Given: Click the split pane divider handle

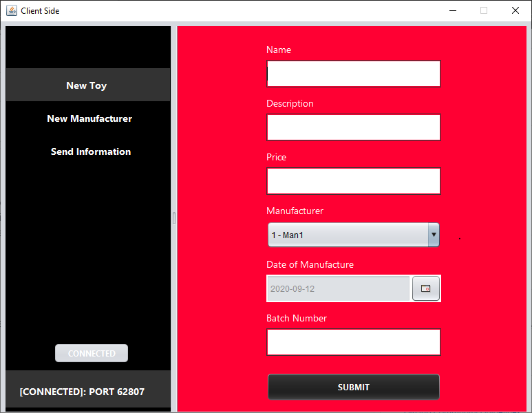Looking at the screenshot, I should (174, 218).
